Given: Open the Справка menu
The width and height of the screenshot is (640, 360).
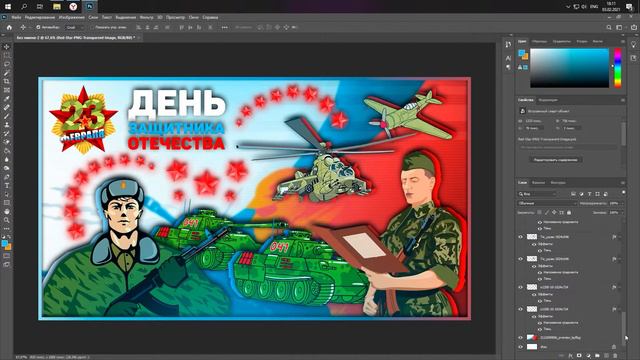Looking at the screenshot, I should [x=210, y=18].
